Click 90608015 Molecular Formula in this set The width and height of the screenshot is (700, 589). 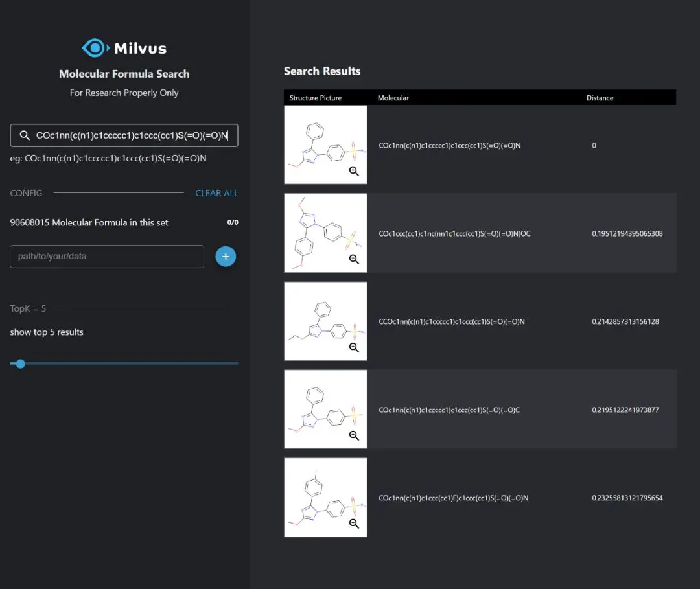[89, 222]
